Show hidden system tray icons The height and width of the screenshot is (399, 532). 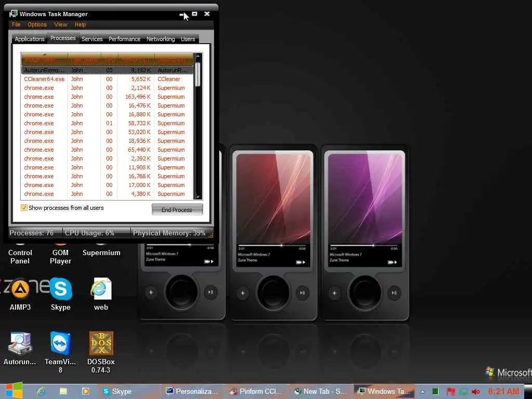tap(422, 392)
